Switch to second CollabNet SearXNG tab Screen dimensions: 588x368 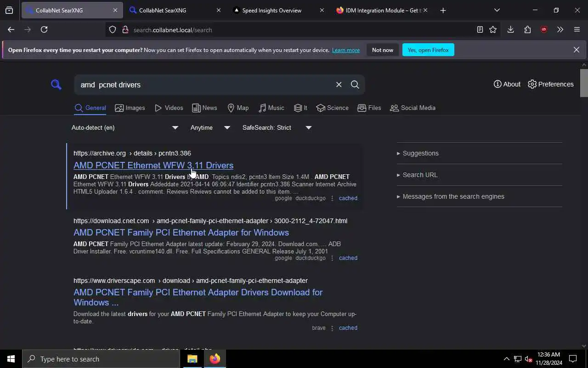tap(175, 10)
